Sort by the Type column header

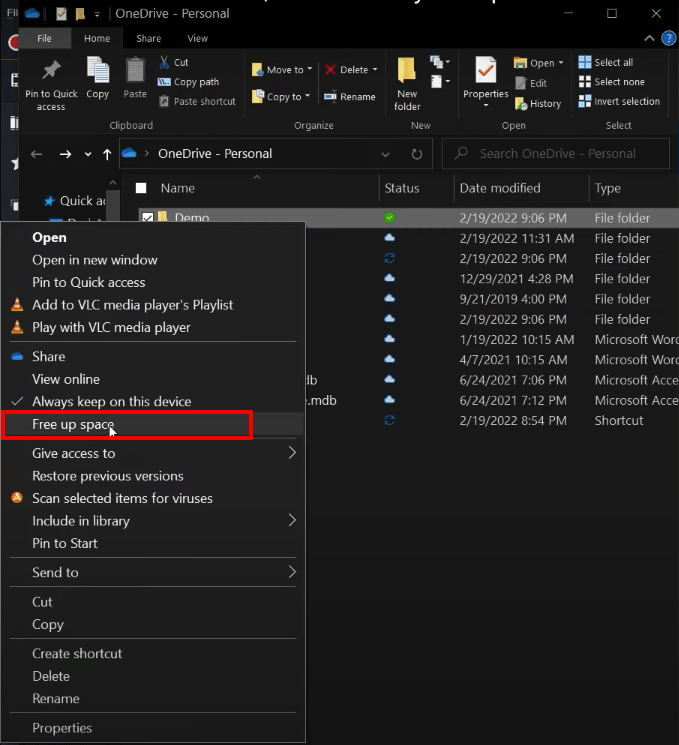(608, 188)
